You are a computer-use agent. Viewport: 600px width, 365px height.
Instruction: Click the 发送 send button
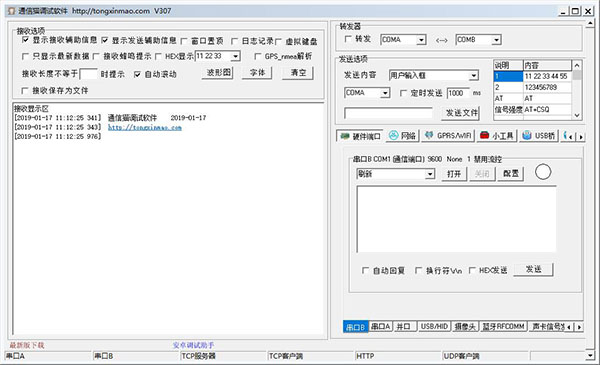[533, 269]
